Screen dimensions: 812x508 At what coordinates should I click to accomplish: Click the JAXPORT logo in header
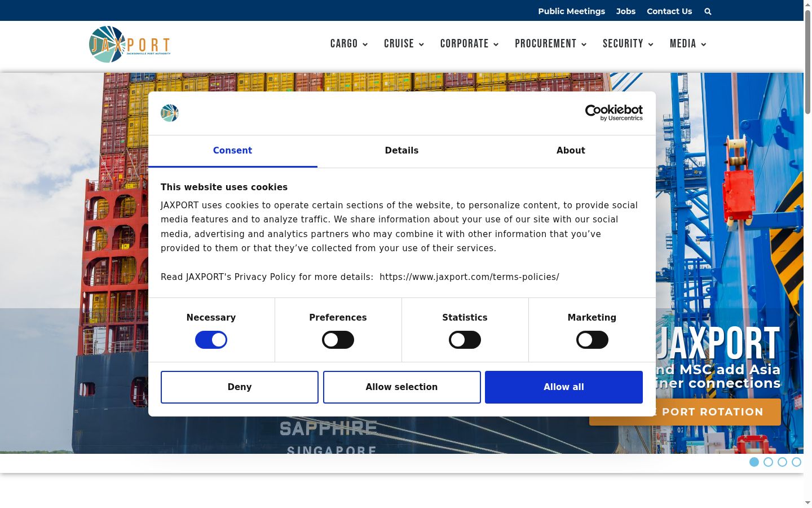(130, 44)
